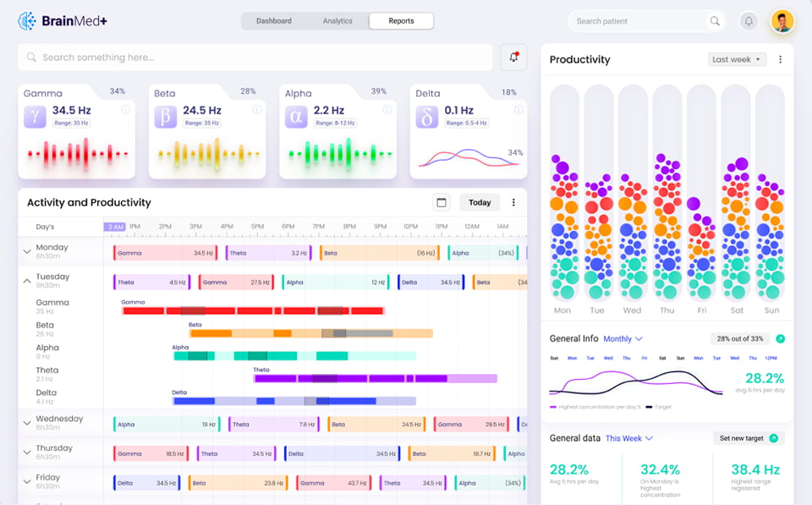
Task: Click the BrainMed+ logo icon
Action: pos(27,21)
